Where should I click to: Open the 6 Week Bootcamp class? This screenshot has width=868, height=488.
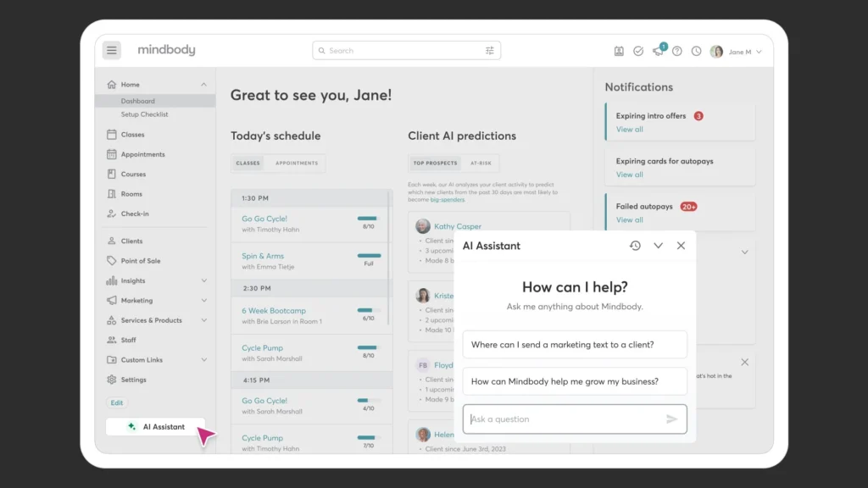[274, 311]
